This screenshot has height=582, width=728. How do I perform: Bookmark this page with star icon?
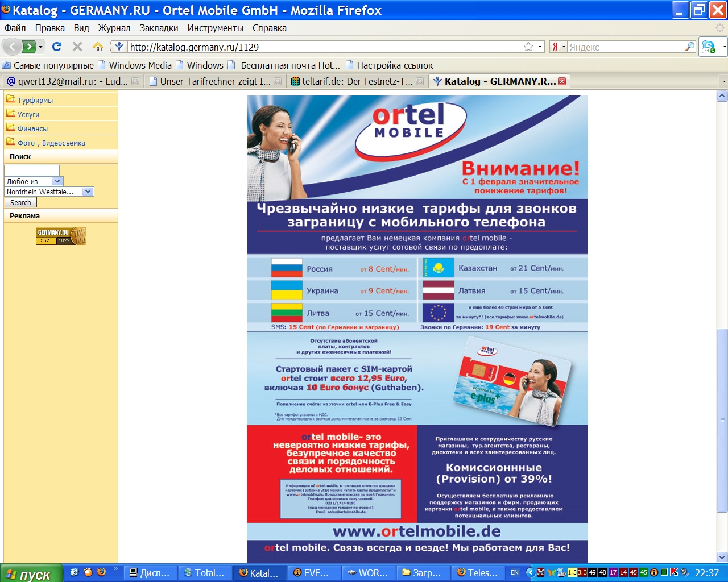tap(528, 47)
